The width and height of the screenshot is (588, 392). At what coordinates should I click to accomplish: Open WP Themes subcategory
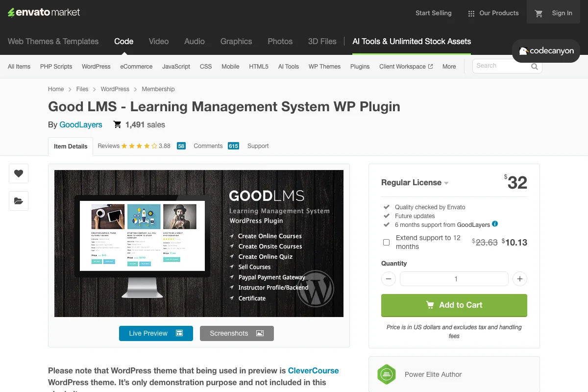[x=324, y=67]
